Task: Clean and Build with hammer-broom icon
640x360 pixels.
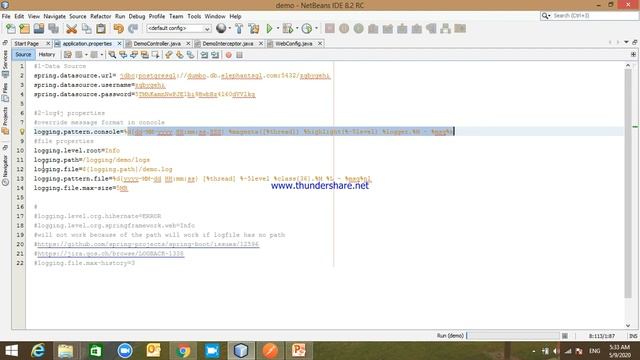Action: pyautogui.click(x=253, y=28)
